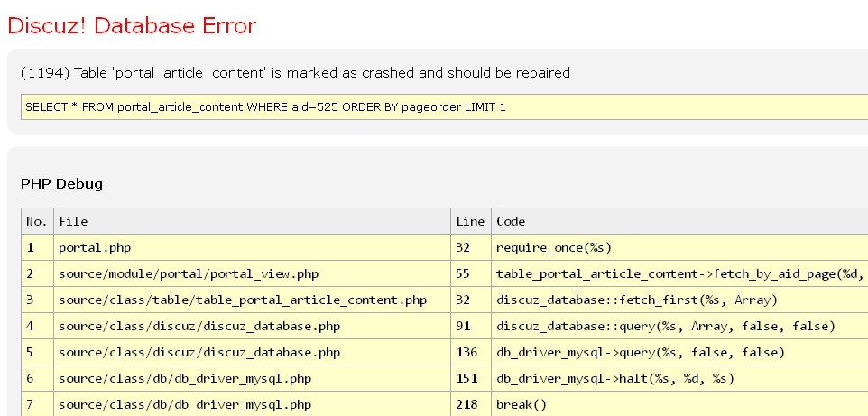Select the 'portal.php' file cell
This screenshot has height=416, width=868.
253,247
